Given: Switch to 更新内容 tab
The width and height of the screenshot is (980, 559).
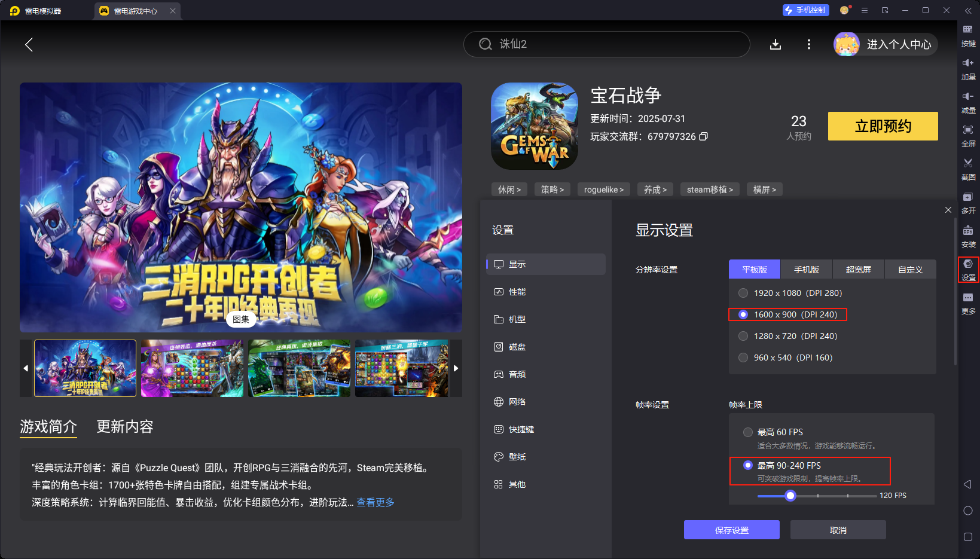Looking at the screenshot, I should pyautogui.click(x=125, y=426).
